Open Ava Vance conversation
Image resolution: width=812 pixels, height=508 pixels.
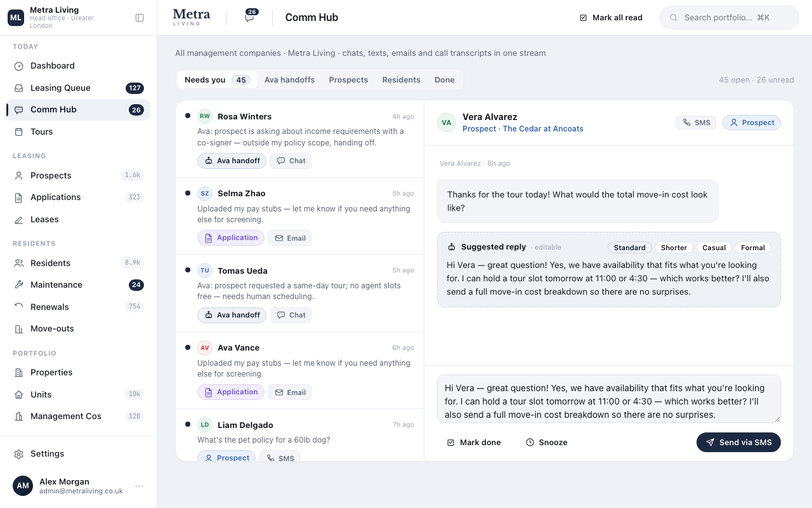(x=300, y=370)
